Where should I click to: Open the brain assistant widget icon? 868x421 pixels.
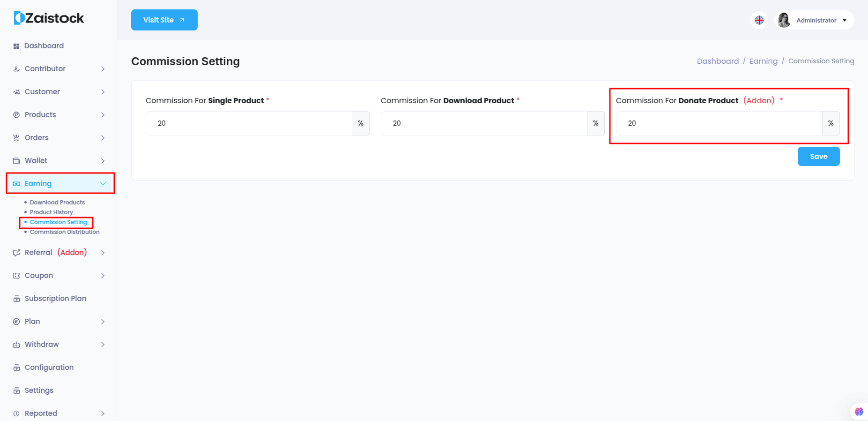pos(859,412)
